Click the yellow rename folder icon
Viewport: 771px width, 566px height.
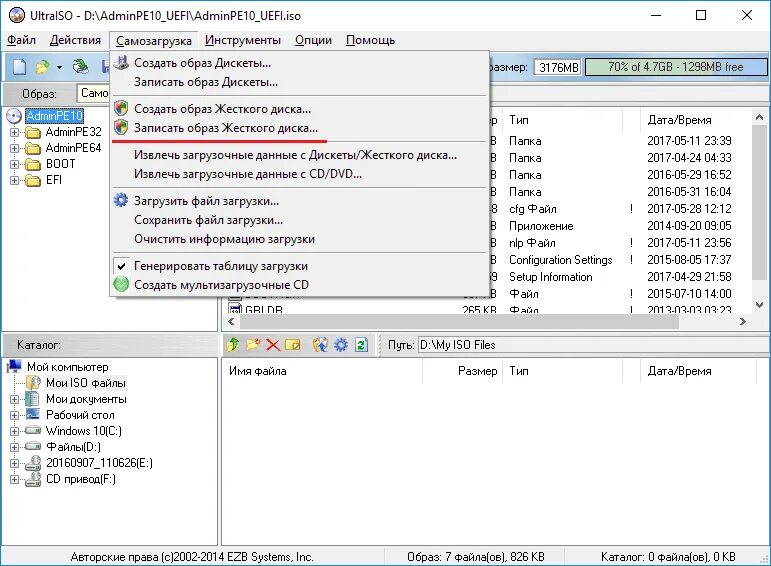(293, 345)
